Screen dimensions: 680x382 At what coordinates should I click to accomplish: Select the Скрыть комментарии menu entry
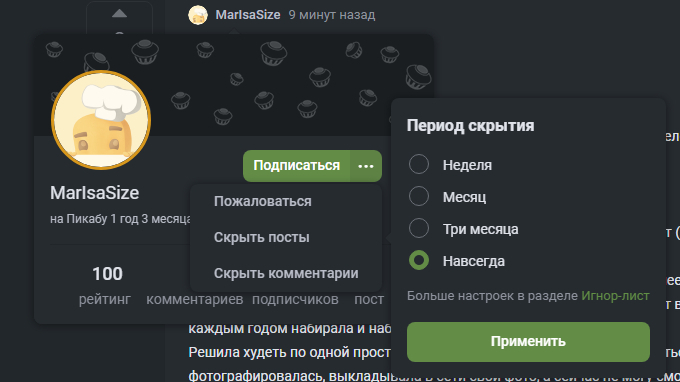point(286,274)
